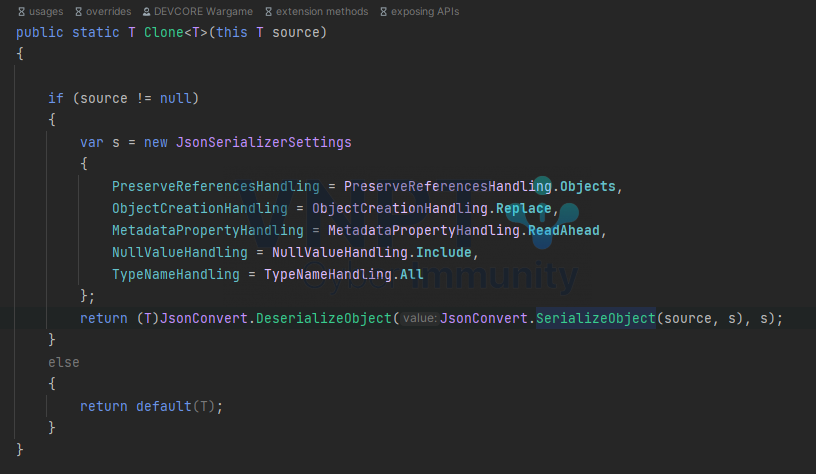Click JsonSerializerSettings type name
816x474 pixels.
coord(263,143)
